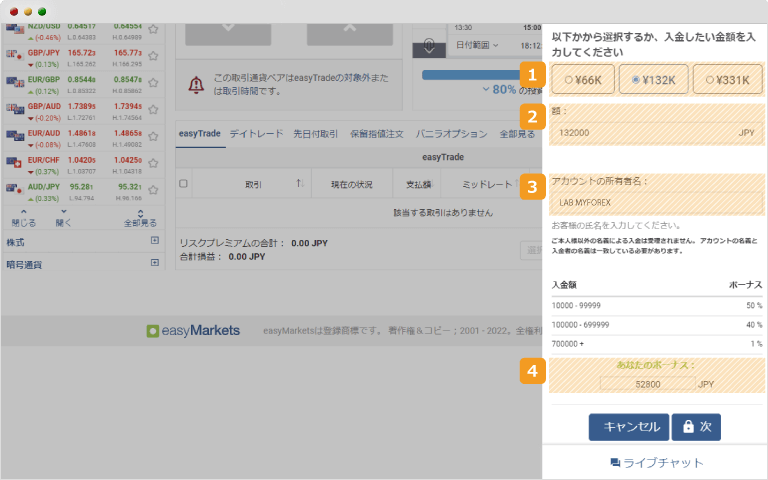
Task: Click the EUR/GBP sell price 0.8544
Action: [81, 79]
